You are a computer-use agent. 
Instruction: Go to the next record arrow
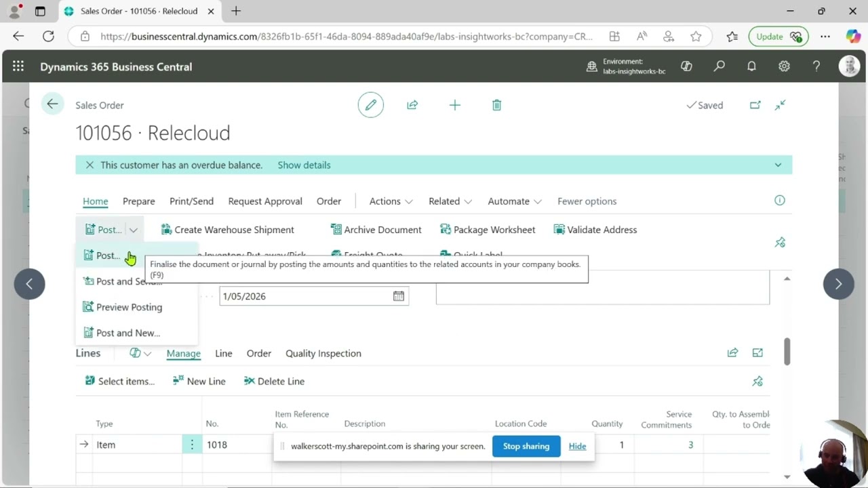(838, 284)
